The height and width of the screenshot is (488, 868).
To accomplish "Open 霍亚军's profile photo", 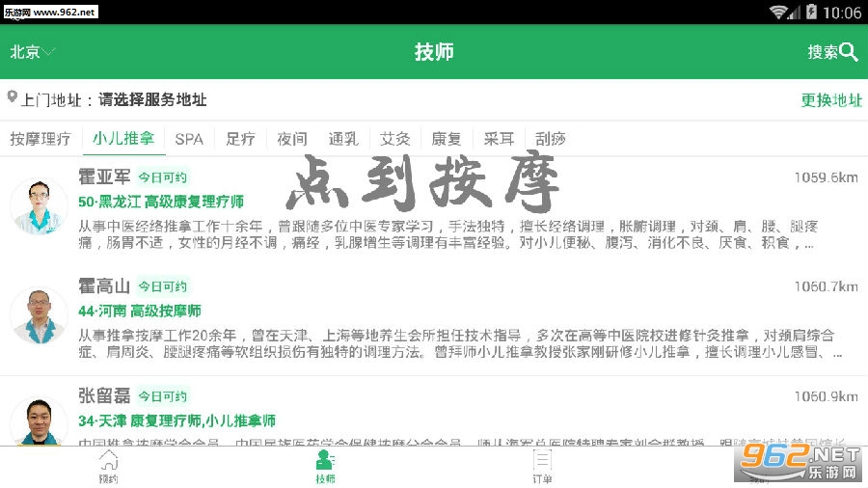I will click(39, 206).
